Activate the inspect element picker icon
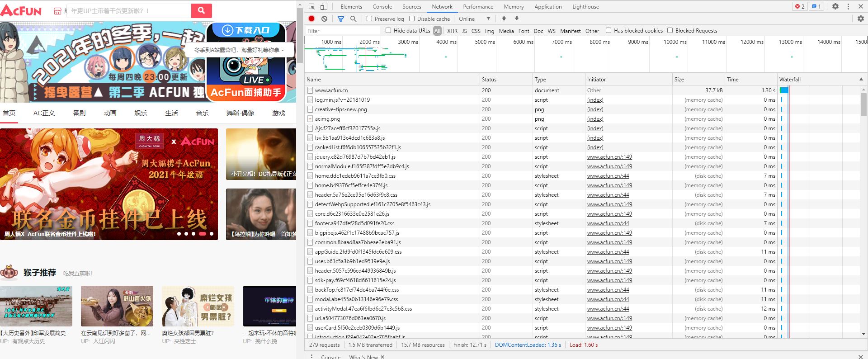 pos(311,6)
